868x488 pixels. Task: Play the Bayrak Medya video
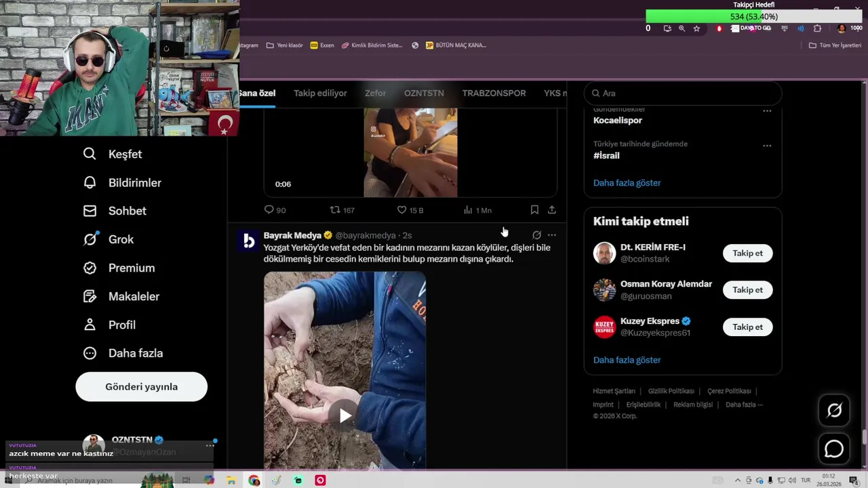click(345, 415)
